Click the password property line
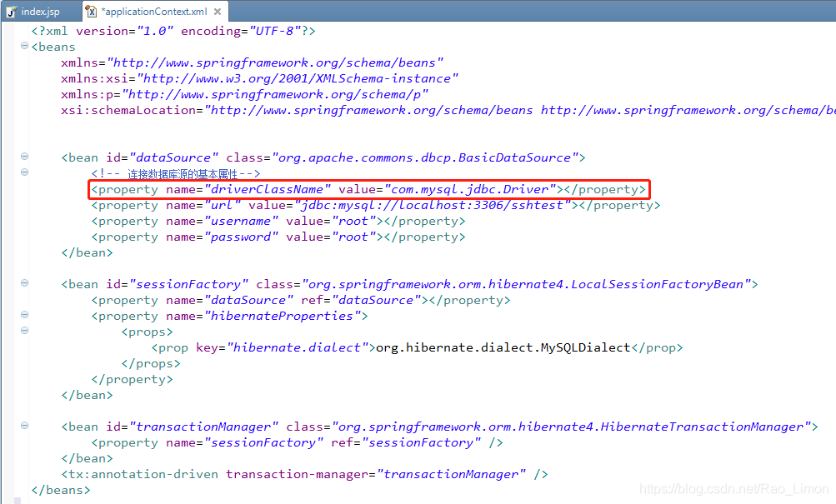Screen dimensions: 836x504 pos(278,237)
